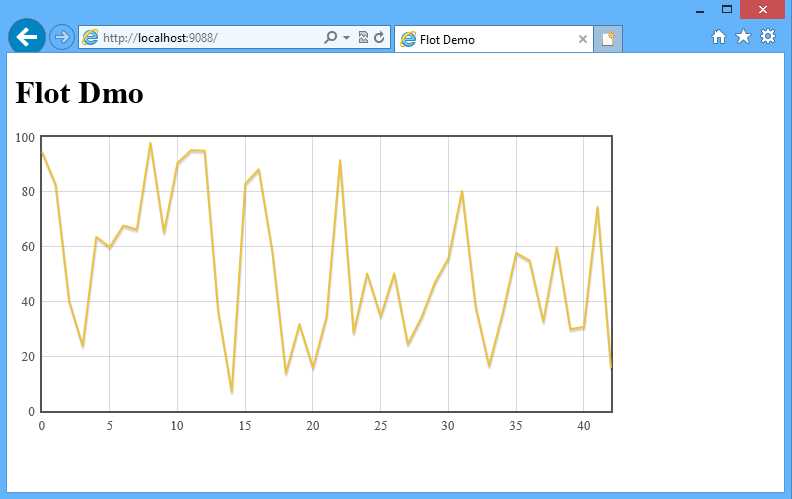Image resolution: width=792 pixels, height=499 pixels.
Task: Click the Internet Explorer icon in address bar
Action: 90,37
